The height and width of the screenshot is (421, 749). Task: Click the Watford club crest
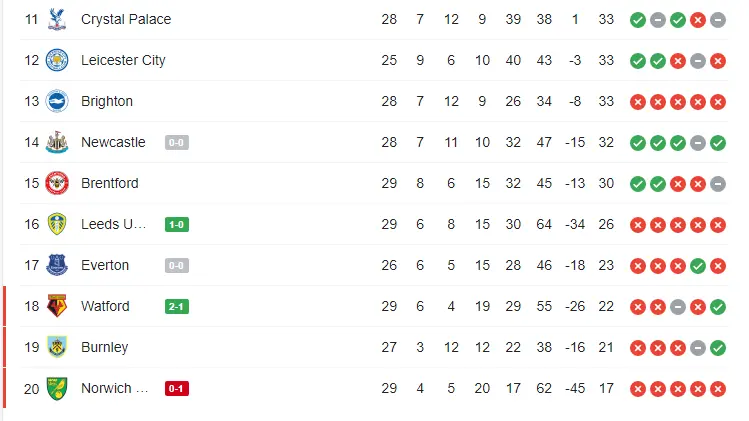[57, 306]
